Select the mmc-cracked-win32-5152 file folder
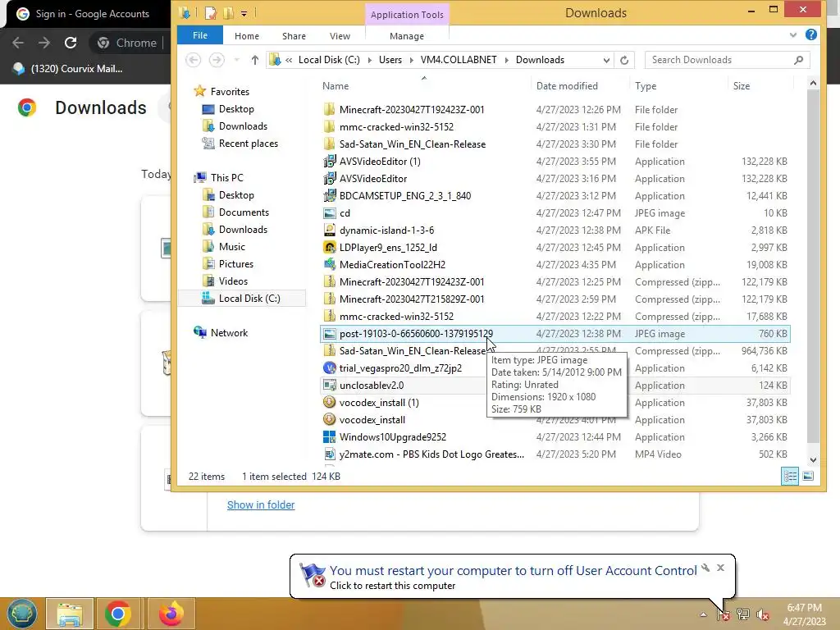 [x=396, y=127]
